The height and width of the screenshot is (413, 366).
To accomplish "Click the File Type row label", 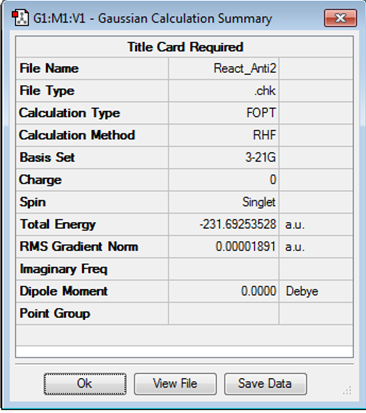I will pyautogui.click(x=47, y=91).
